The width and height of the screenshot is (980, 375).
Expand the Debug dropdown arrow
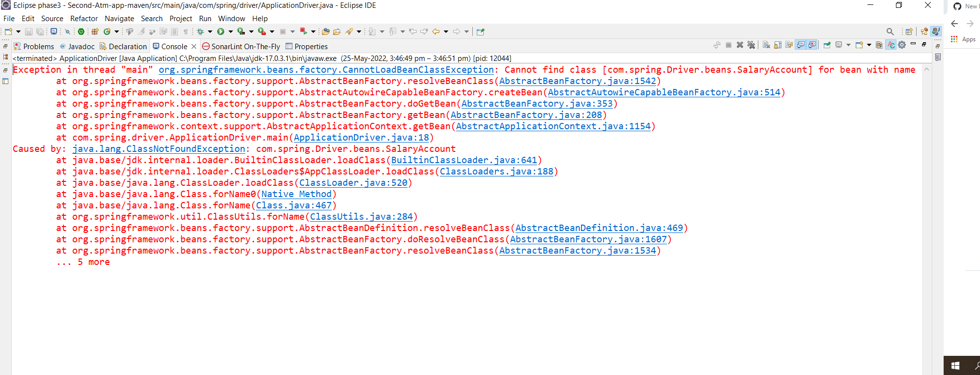point(210,31)
